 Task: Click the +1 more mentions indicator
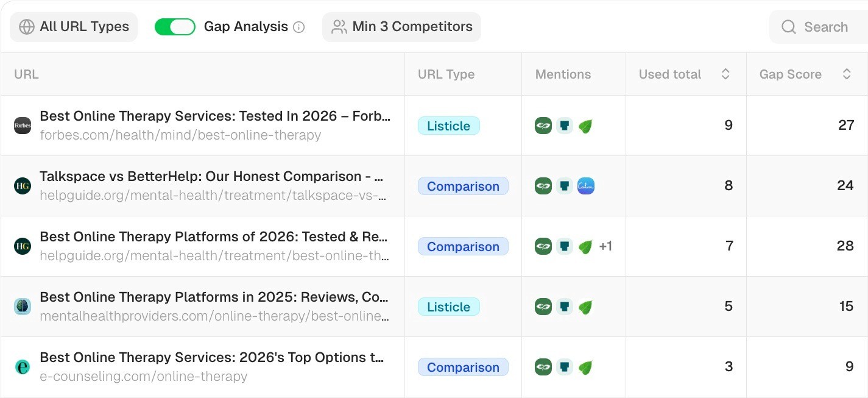coord(605,246)
